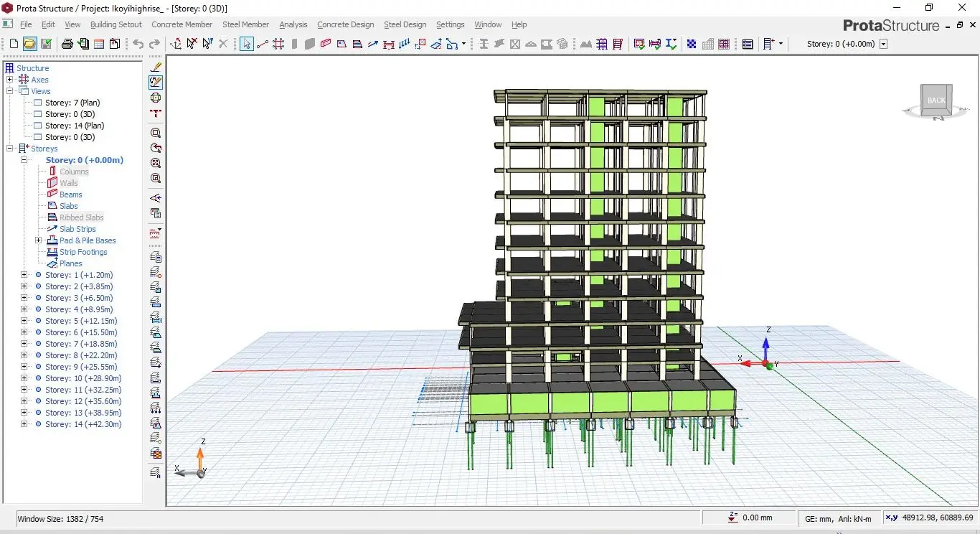
Task: Click the Open folder toolbar icon
Action: tap(29, 44)
